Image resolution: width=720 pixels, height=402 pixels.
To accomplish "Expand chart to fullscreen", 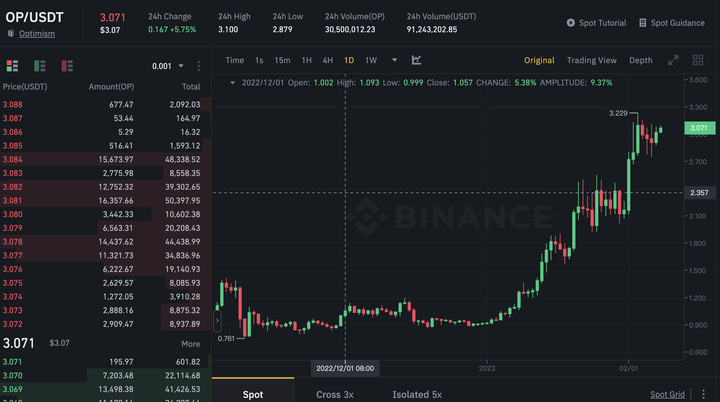I will point(673,60).
